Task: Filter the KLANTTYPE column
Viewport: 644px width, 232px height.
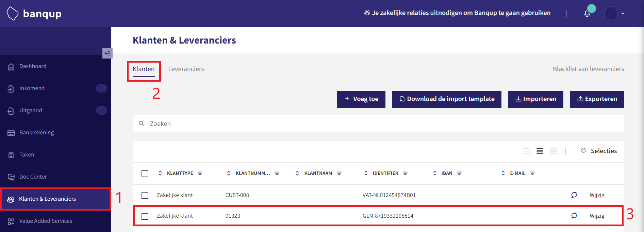Action: (x=200, y=173)
